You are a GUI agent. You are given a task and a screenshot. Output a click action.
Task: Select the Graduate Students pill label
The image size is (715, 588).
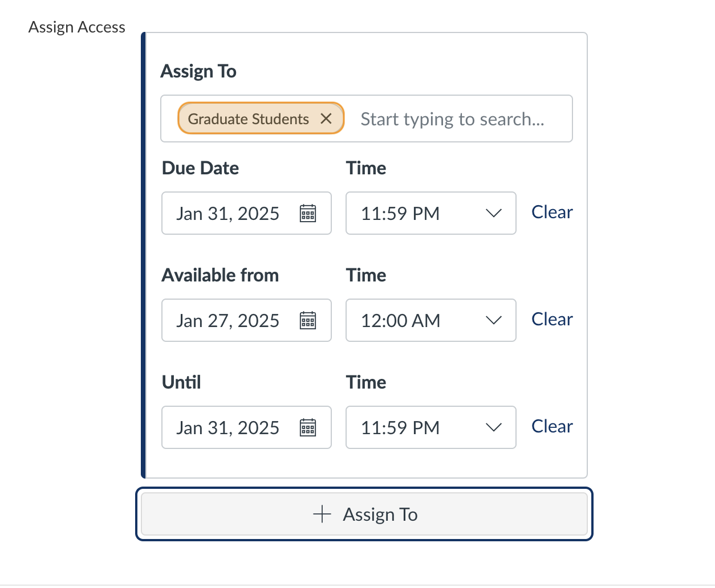tap(247, 119)
